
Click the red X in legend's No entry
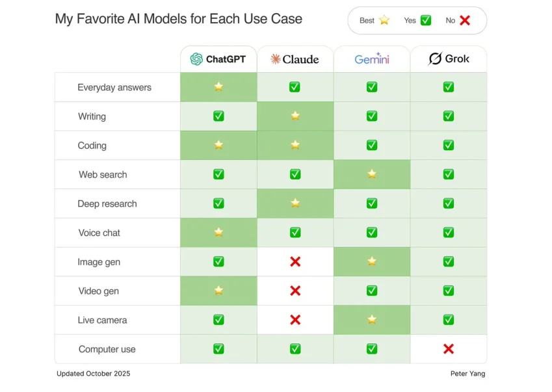coord(465,20)
